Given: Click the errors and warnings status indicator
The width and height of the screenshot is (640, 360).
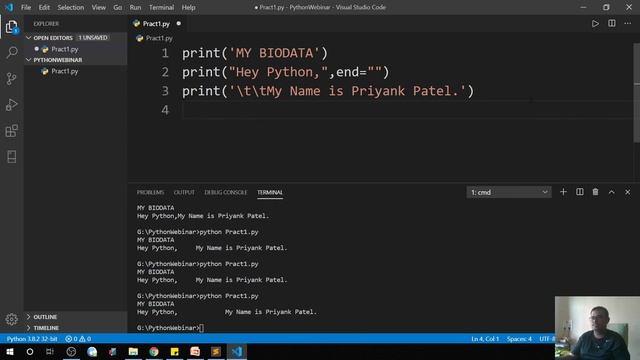Looking at the screenshot, I should [78, 339].
